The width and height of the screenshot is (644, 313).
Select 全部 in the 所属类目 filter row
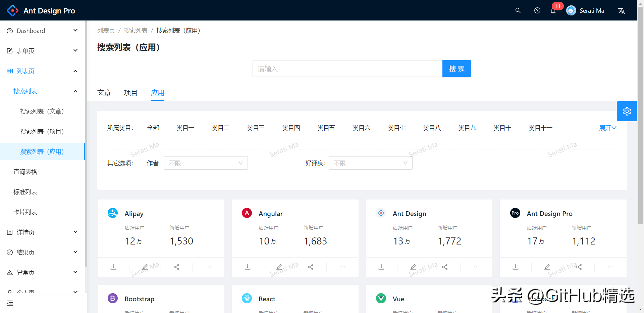(x=153, y=128)
